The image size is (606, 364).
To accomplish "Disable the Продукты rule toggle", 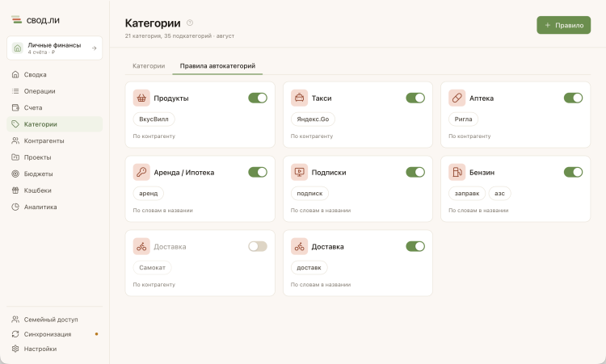I will [258, 98].
